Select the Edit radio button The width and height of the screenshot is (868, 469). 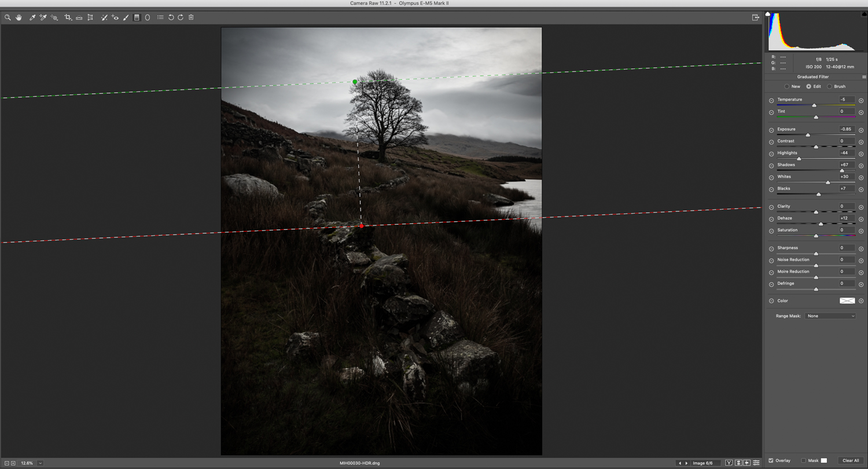pyautogui.click(x=808, y=86)
